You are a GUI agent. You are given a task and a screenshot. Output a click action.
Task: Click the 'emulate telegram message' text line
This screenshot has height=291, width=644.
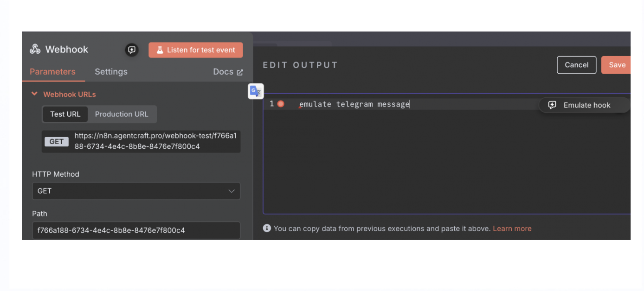coord(354,104)
